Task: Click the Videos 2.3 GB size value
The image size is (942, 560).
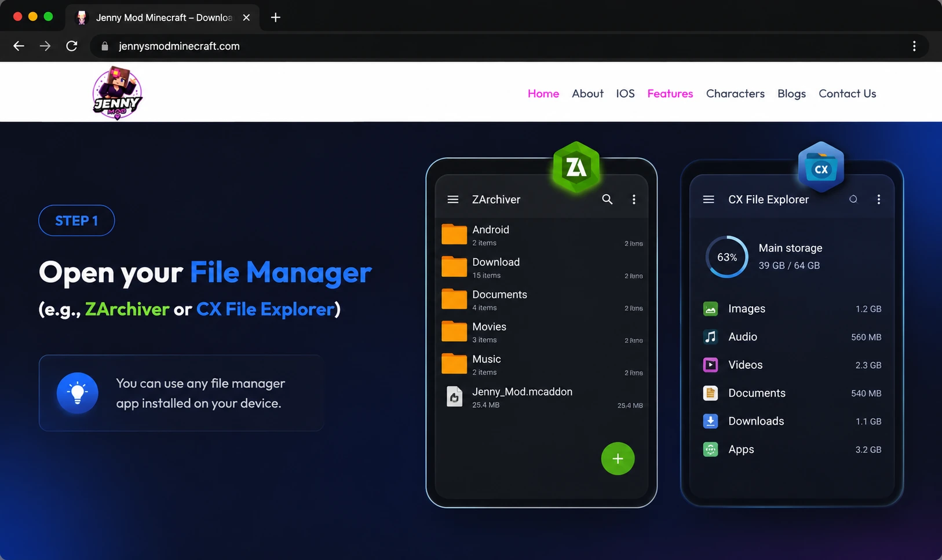Action: (868, 365)
